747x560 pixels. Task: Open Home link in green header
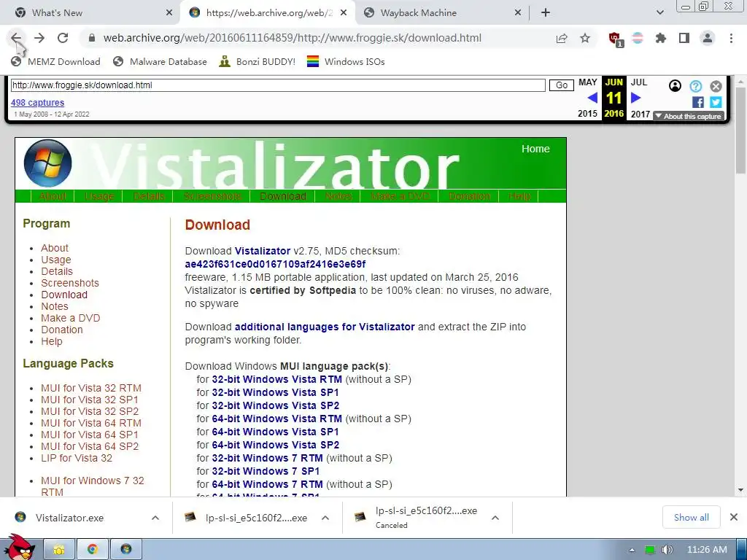pos(535,149)
